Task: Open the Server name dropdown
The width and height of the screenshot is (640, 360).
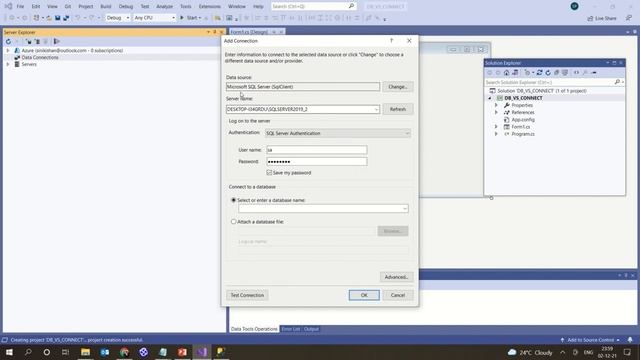Action: 376,109
